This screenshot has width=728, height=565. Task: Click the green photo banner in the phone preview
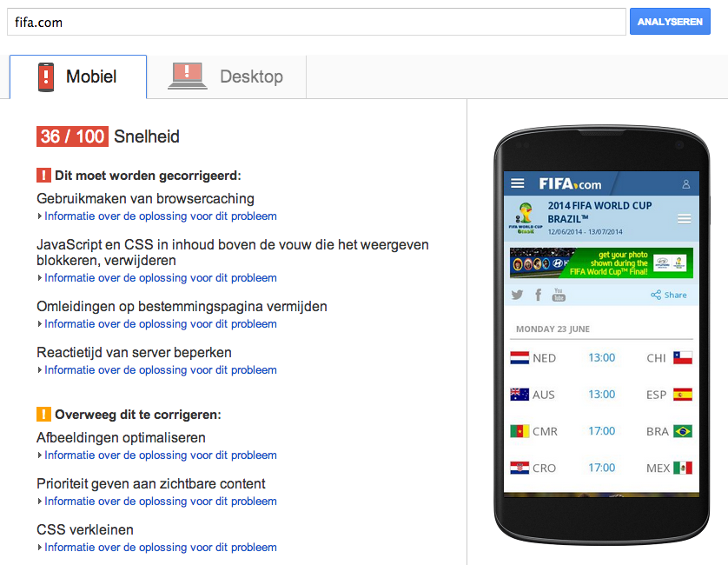(601, 263)
